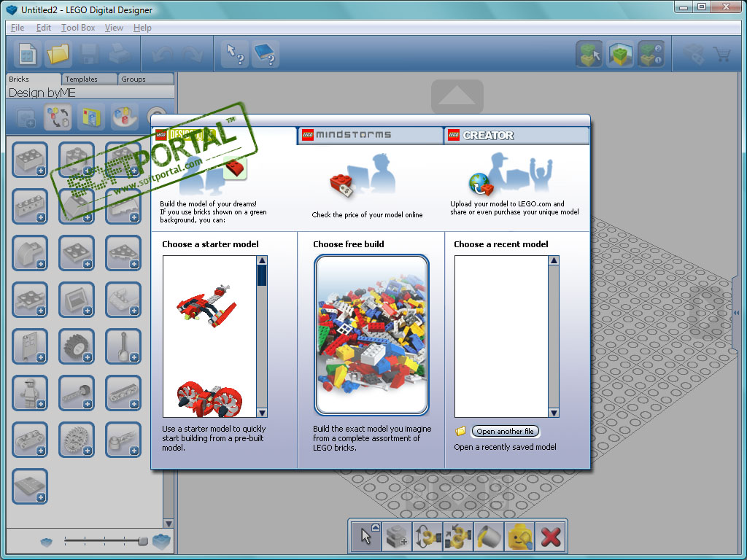Expand the window frame category
This screenshot has width=747, height=560.
[76, 300]
